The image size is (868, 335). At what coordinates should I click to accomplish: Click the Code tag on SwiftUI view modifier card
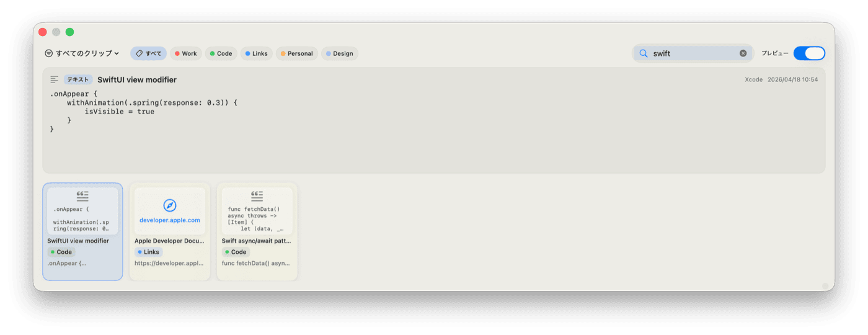tap(61, 252)
